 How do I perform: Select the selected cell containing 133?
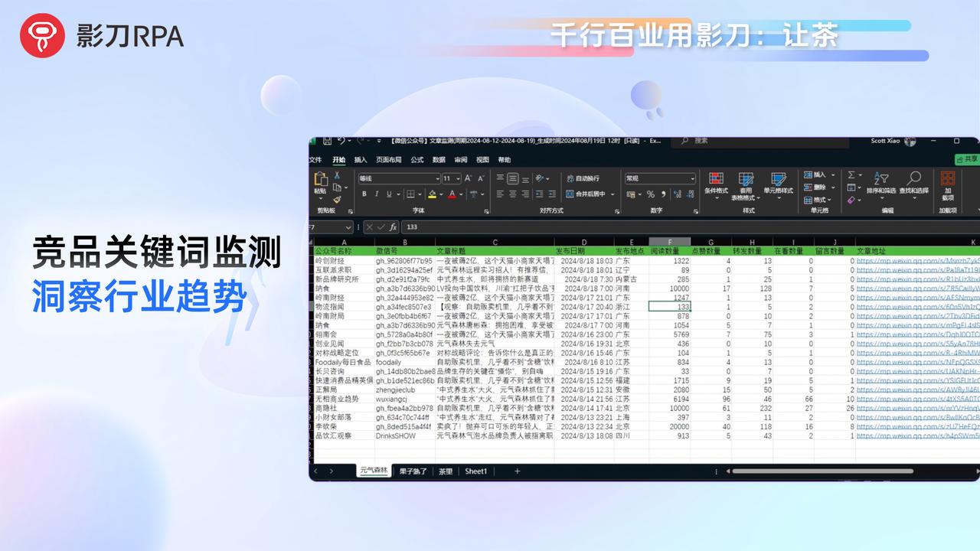(670, 306)
